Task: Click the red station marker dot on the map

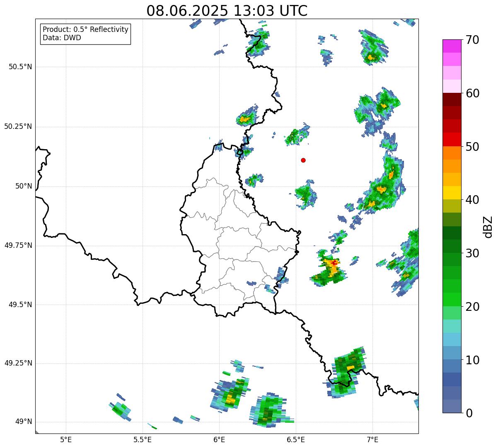Action: pos(303,160)
